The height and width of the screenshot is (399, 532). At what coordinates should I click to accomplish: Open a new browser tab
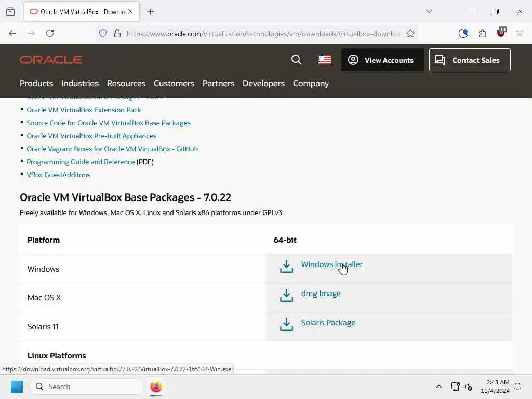click(x=151, y=12)
